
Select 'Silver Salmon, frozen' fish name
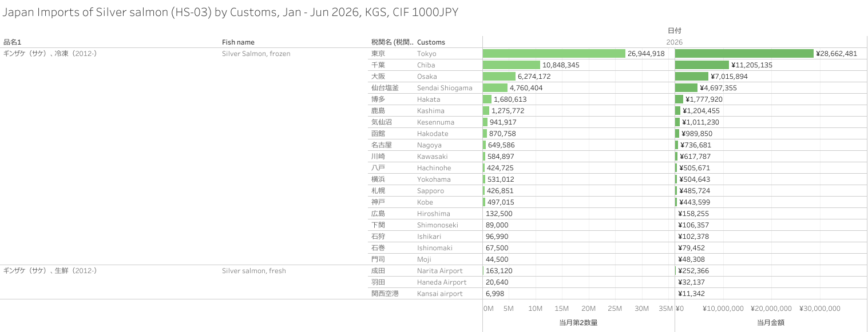pos(256,54)
